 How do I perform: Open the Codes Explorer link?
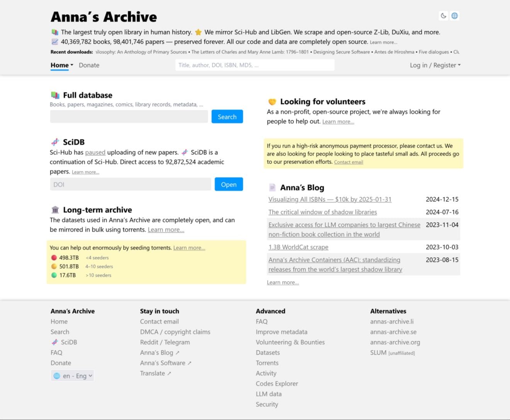(277, 384)
